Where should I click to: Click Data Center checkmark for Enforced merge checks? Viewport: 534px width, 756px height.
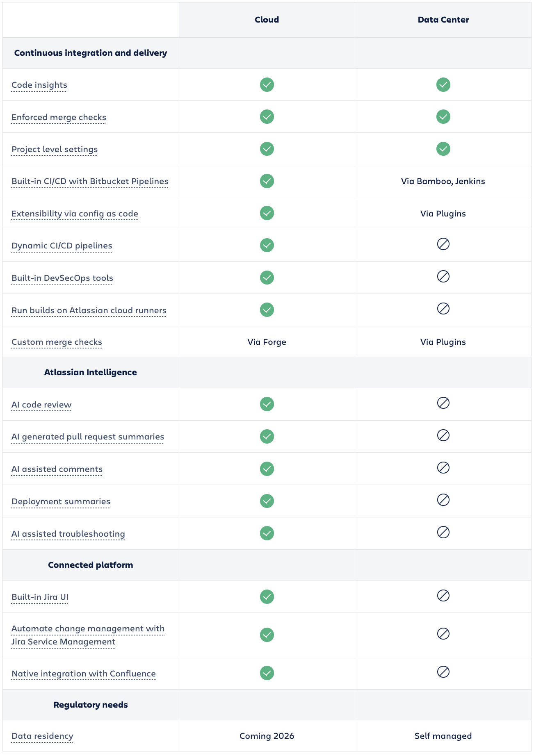[x=443, y=117]
